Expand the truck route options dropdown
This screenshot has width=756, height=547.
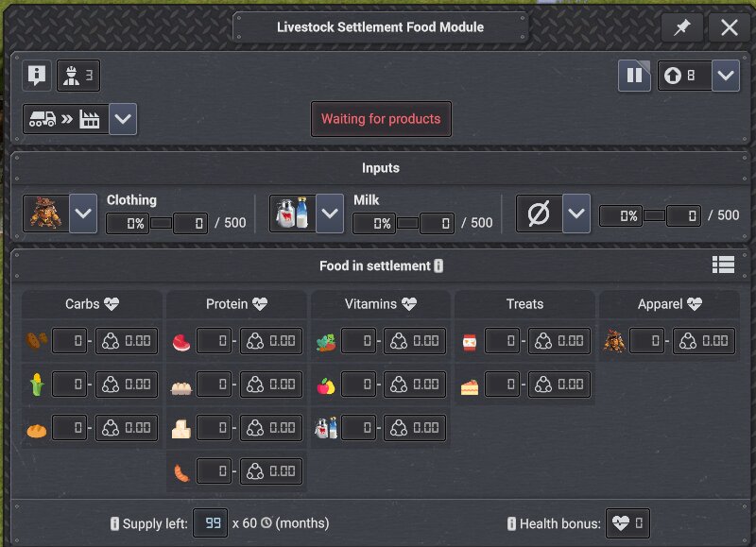click(x=123, y=118)
